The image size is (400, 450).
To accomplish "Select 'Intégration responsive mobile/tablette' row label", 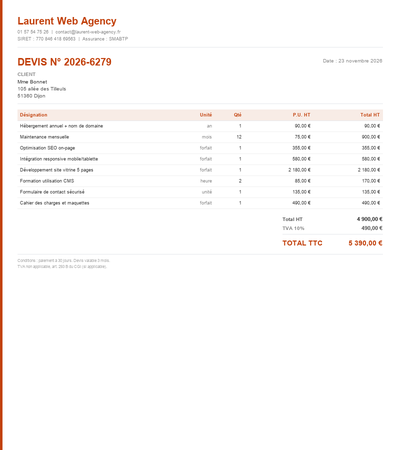I will click(x=59, y=159).
